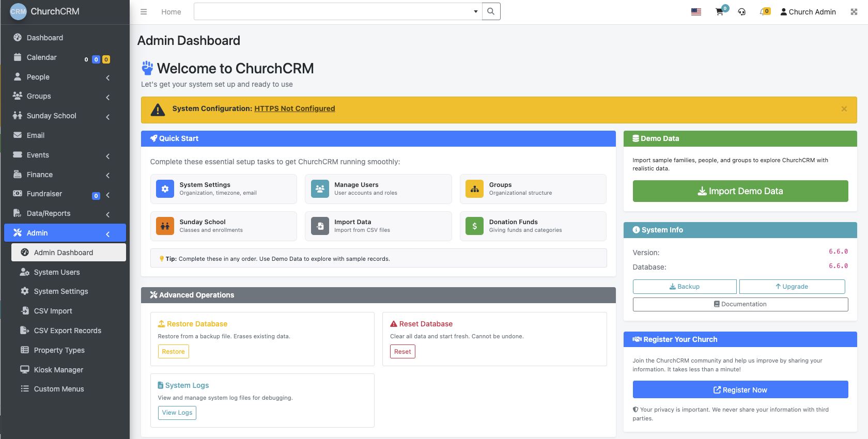
Task: Click the Import Data file icon
Action: (320, 226)
